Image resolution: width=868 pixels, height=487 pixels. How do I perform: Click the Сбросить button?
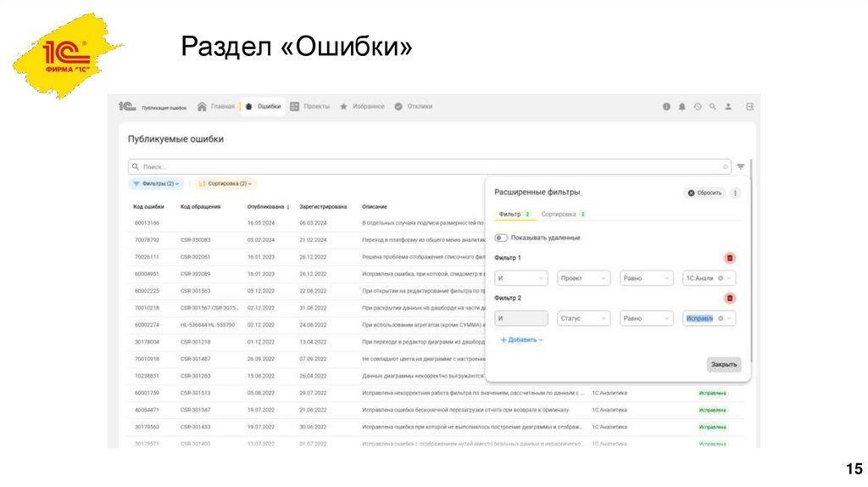pos(704,193)
